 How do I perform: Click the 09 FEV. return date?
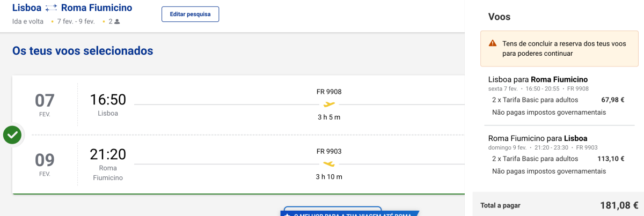point(45,163)
